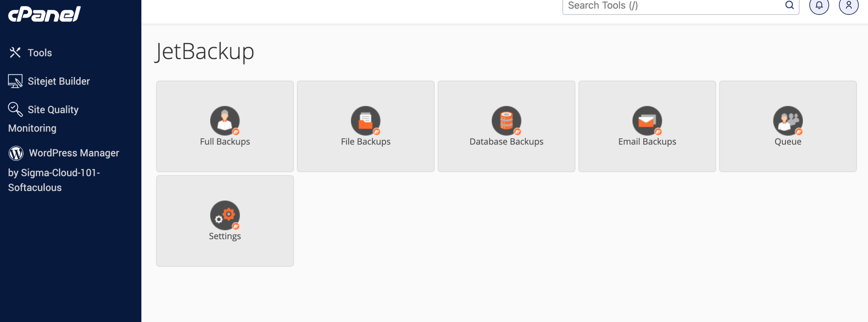Click the cPanel logo

pos(44,14)
